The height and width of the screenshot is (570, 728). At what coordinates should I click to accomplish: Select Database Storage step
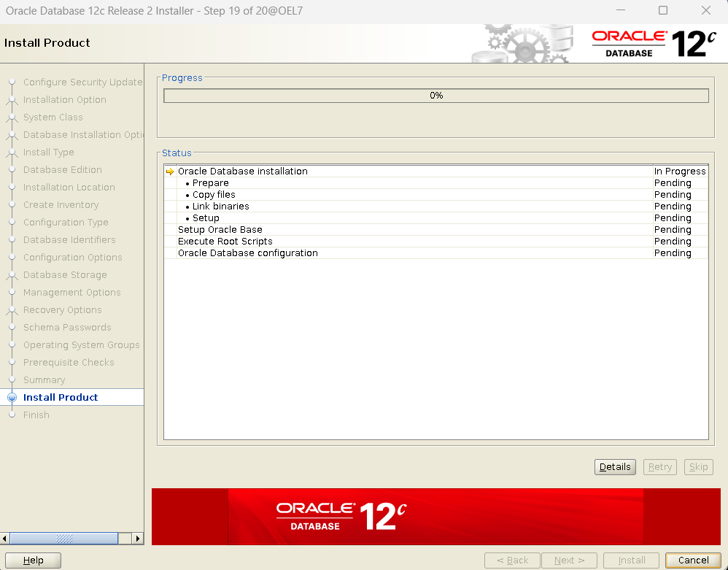[65, 275]
